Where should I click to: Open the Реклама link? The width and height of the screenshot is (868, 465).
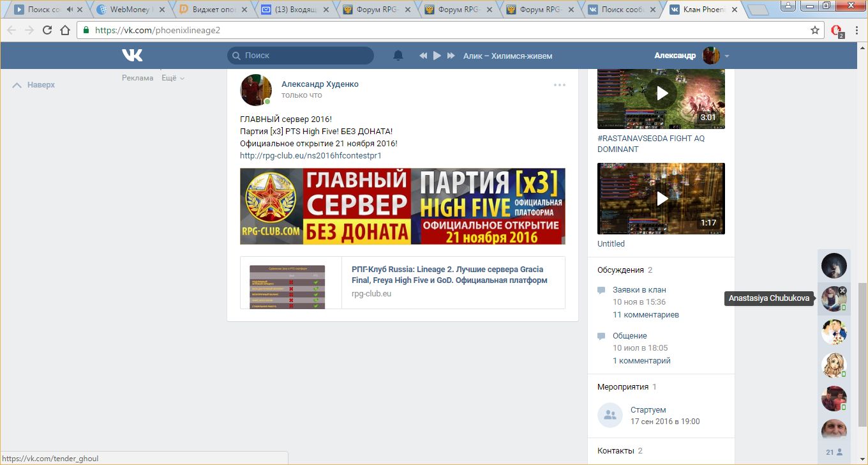[138, 78]
